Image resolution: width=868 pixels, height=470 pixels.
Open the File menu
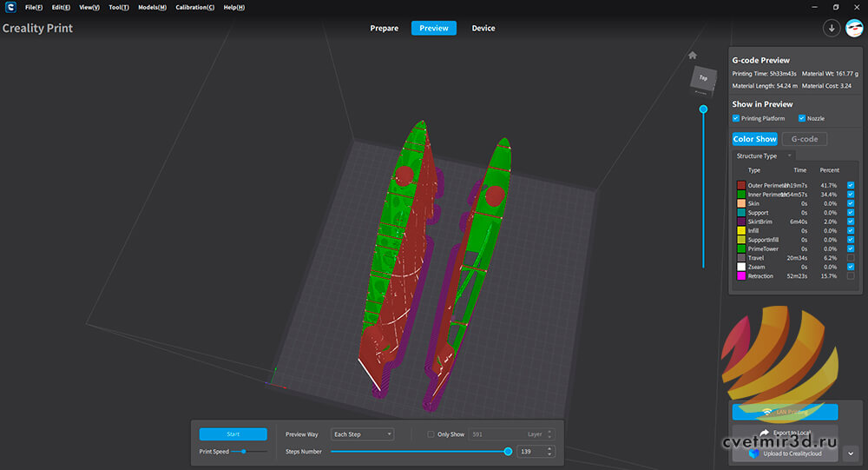pyautogui.click(x=34, y=7)
